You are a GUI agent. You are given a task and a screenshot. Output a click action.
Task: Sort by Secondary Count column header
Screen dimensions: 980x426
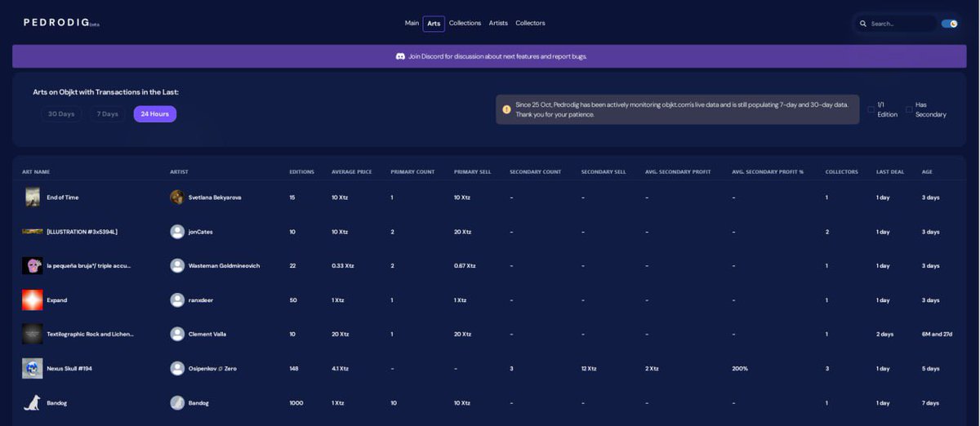coord(535,172)
